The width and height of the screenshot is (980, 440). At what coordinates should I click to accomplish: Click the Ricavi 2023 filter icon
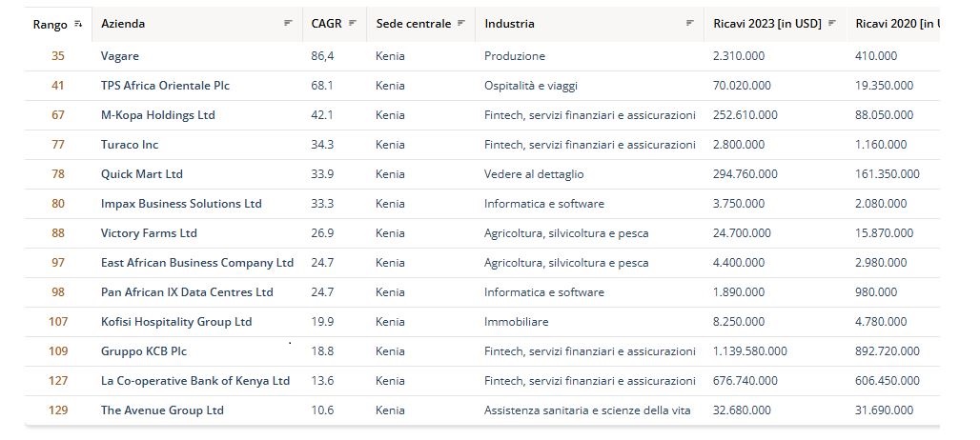pyautogui.click(x=832, y=24)
